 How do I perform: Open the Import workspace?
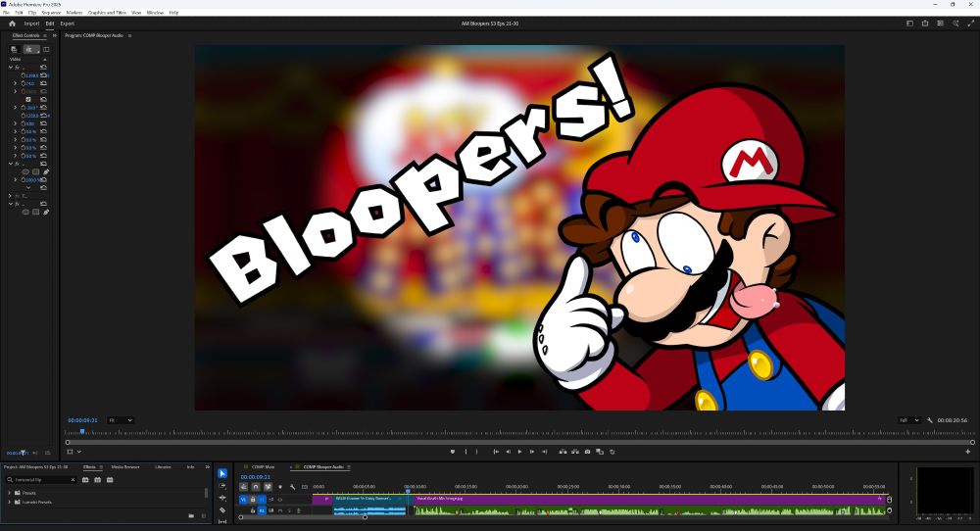click(x=31, y=24)
